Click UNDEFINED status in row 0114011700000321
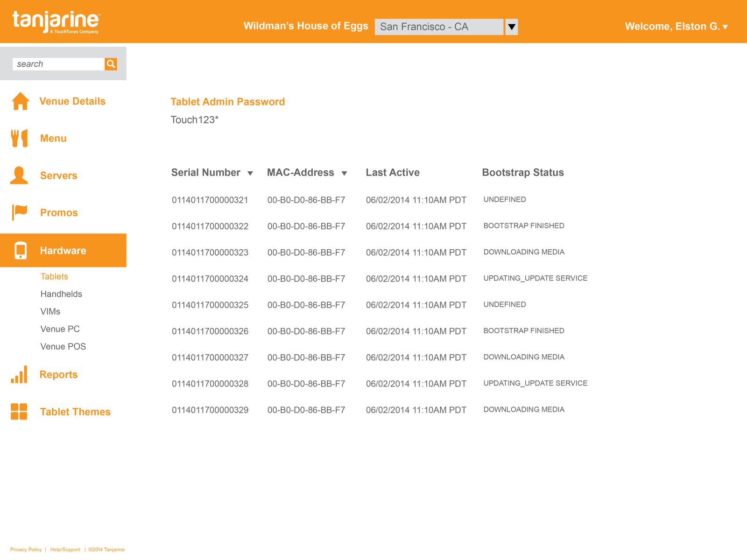 [x=505, y=200]
